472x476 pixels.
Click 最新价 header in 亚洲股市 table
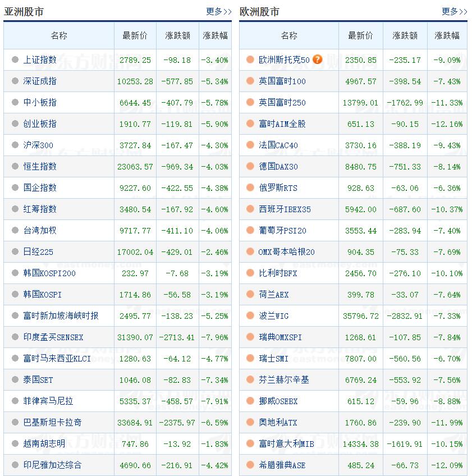(x=135, y=35)
